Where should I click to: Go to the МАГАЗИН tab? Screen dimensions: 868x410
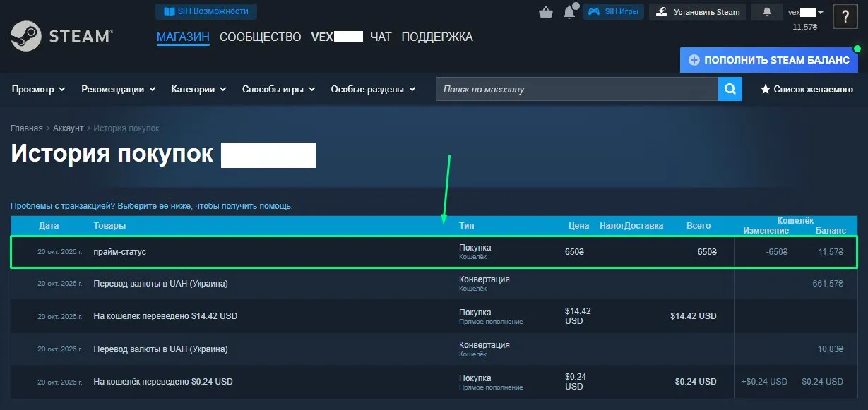point(183,37)
